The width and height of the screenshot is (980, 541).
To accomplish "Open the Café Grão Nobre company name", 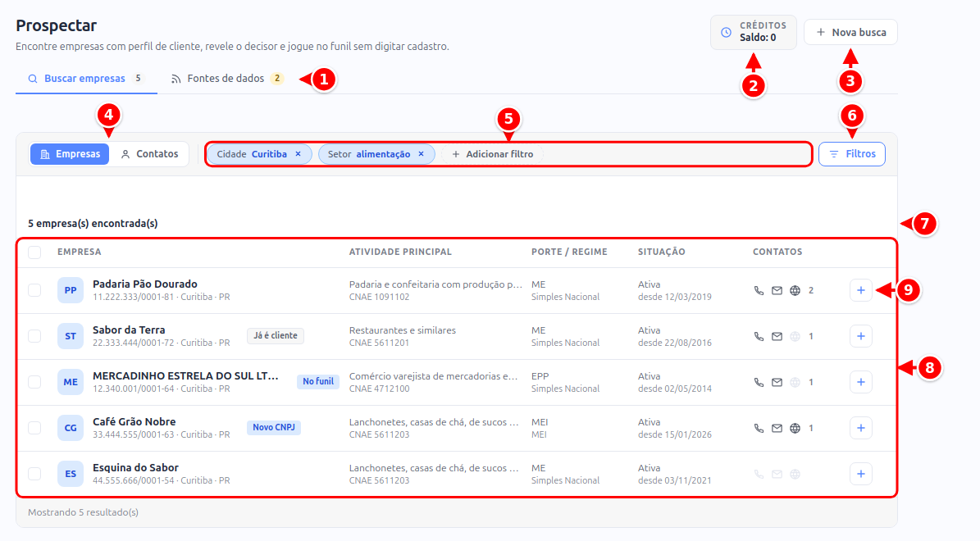I will coord(134,421).
